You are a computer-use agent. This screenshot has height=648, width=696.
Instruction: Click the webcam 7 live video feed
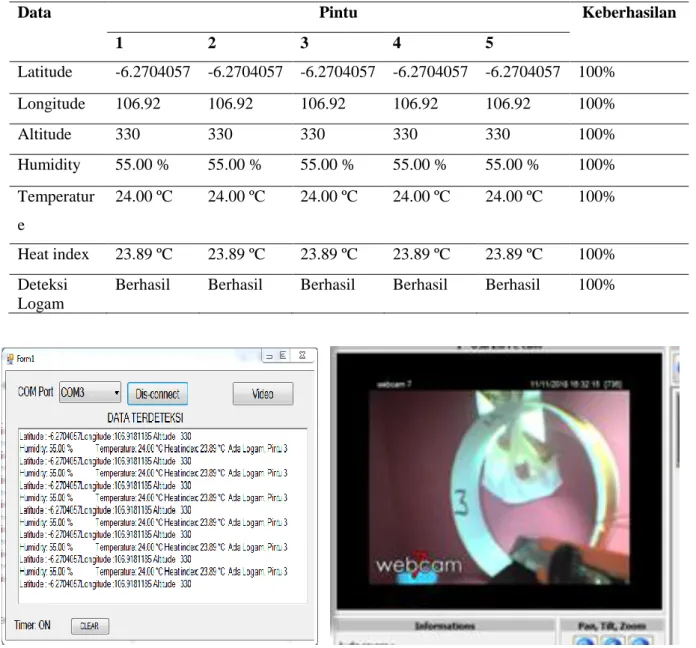pyautogui.click(x=500, y=486)
